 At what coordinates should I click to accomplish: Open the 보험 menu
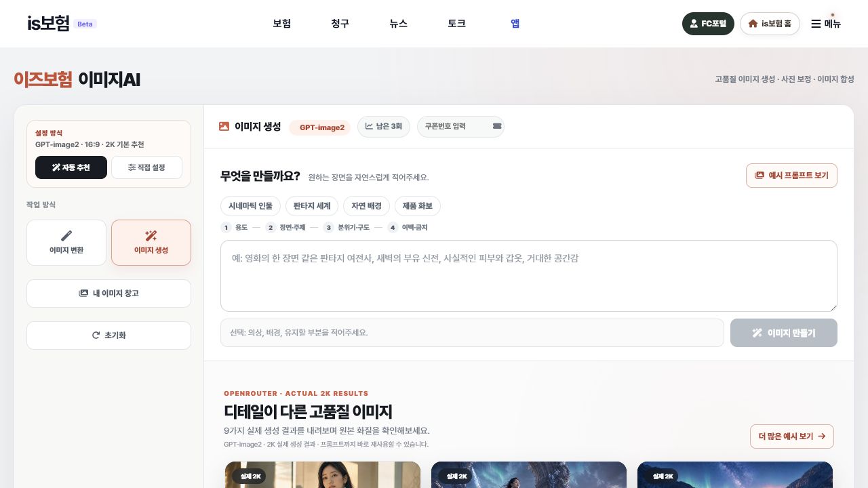282,23
